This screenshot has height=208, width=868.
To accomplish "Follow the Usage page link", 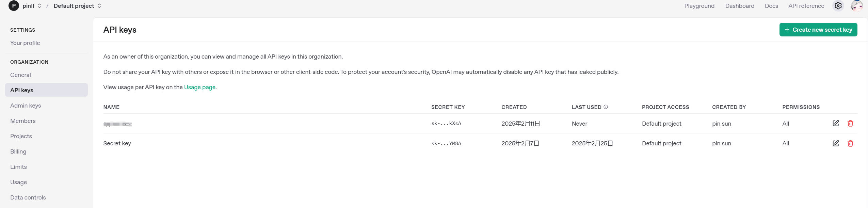I will pyautogui.click(x=199, y=87).
